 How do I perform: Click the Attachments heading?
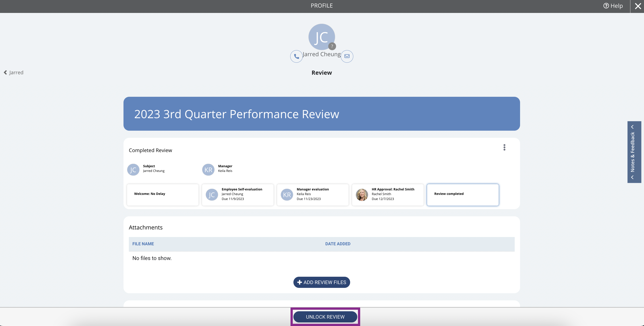pyautogui.click(x=146, y=227)
